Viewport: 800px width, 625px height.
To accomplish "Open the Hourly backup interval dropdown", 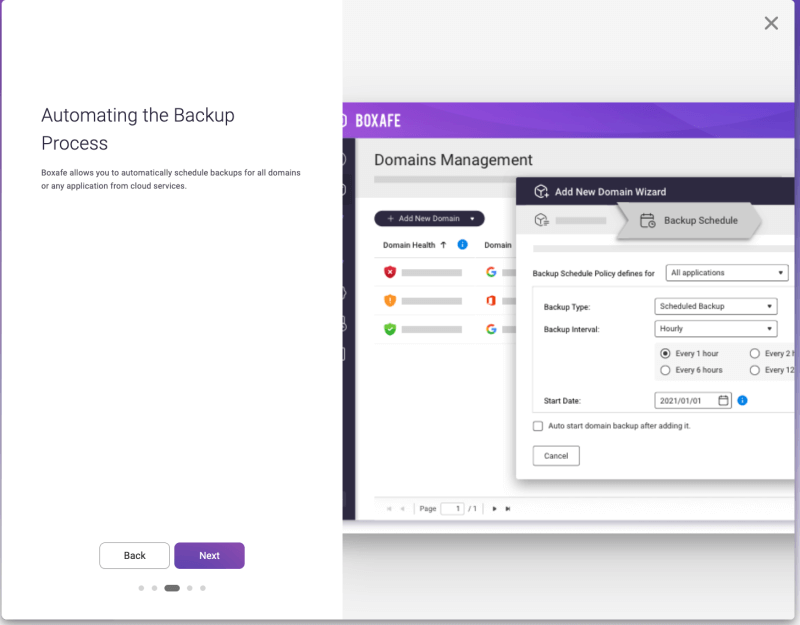I will pyautogui.click(x=716, y=328).
